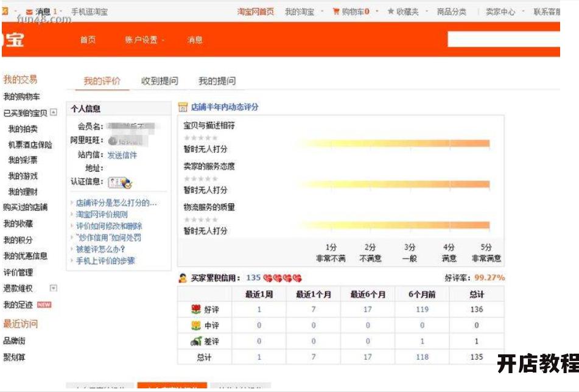
Task: Open 评价管理 in sidebar
Action: coord(18,273)
